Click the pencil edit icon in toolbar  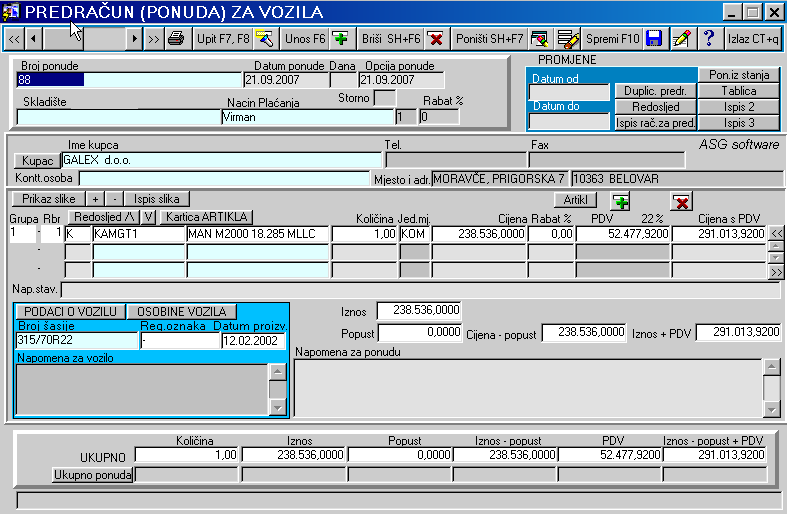[682, 39]
